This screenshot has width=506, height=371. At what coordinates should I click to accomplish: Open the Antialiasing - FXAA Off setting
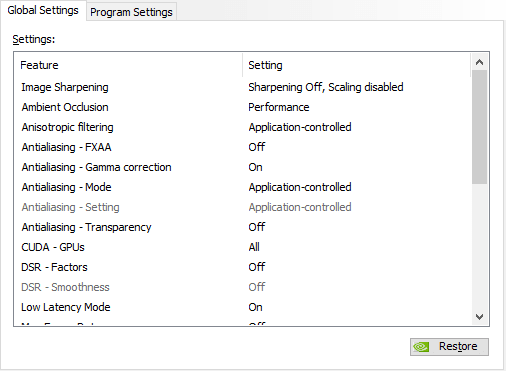(256, 147)
